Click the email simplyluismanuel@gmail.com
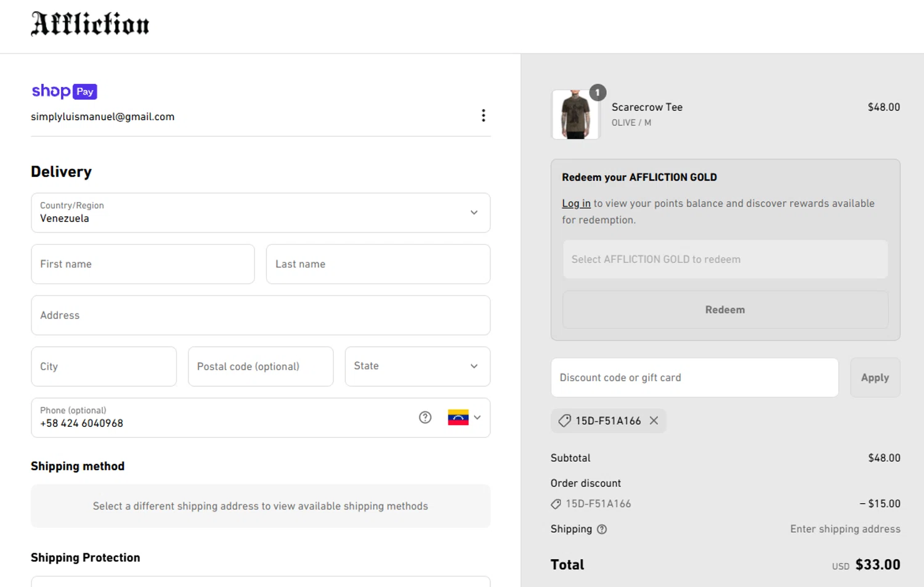The width and height of the screenshot is (924, 587). (103, 116)
